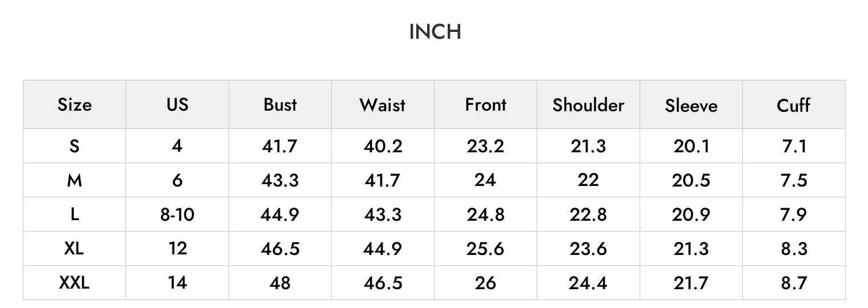Image resolution: width=868 pixels, height=308 pixels.
Task: Click the bust value 48 cell
Action: pos(280,282)
